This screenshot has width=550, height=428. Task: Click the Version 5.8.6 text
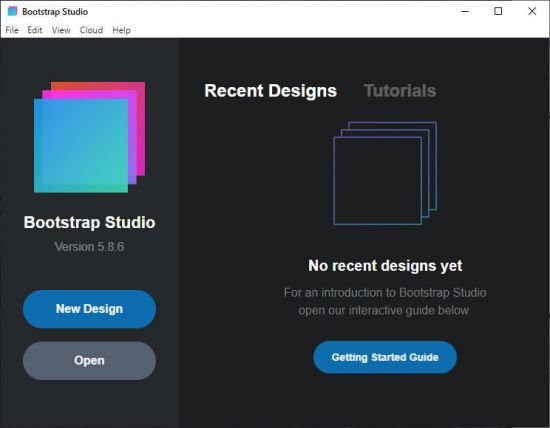pos(89,247)
